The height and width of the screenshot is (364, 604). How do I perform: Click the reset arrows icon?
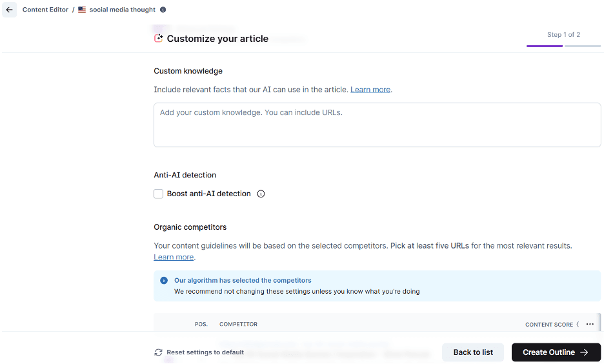pos(158,352)
